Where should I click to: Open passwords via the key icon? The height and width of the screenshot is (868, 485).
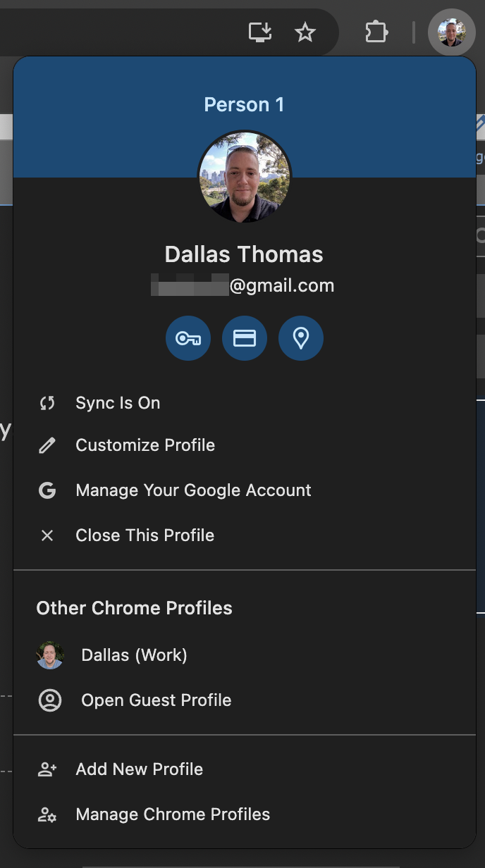tap(188, 339)
